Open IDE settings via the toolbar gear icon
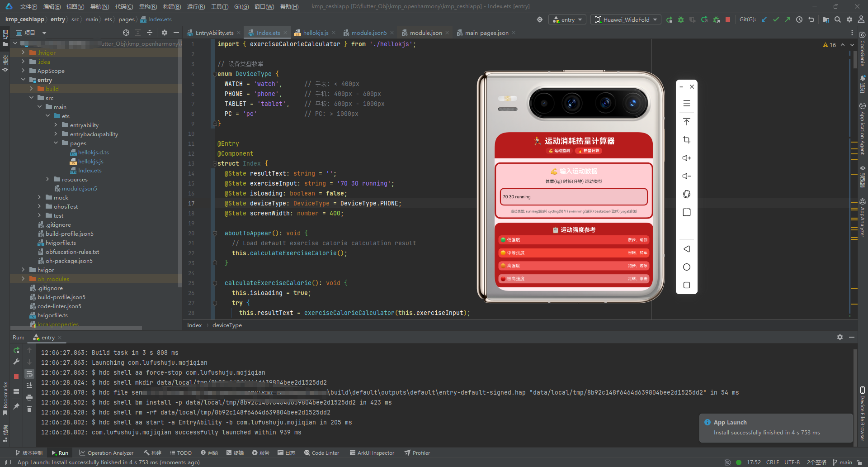The width and height of the screenshot is (868, 467). point(849,19)
